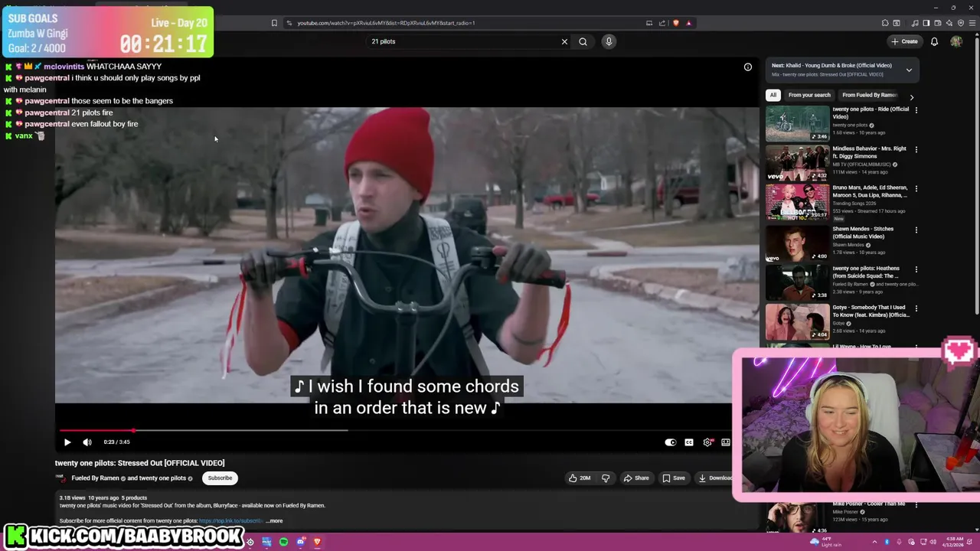Open the browser share page icon

[x=662, y=23]
